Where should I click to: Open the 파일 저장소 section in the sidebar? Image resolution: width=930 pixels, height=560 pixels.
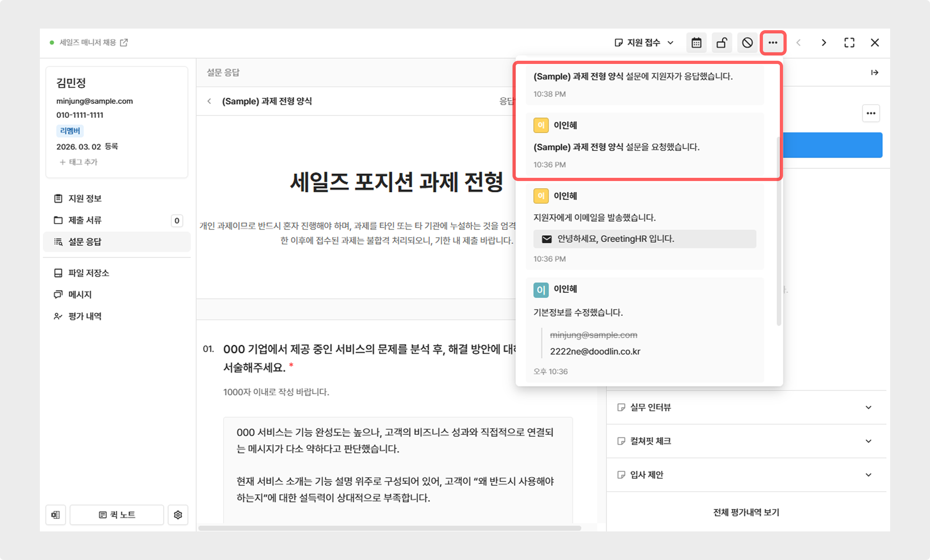[x=117, y=273]
